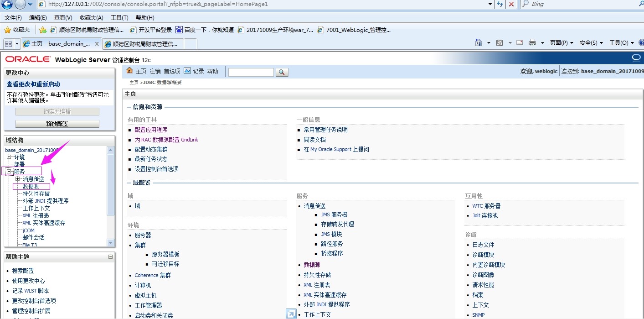The height and width of the screenshot is (319, 644).
Task: Collapse the 服务 tree node
Action: coord(9,171)
